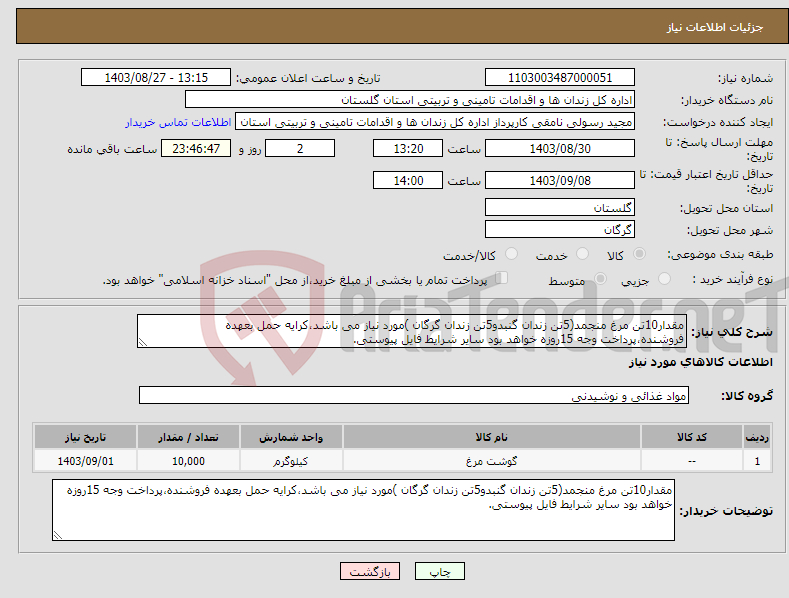Click the نام کالا column header

[x=492, y=437]
